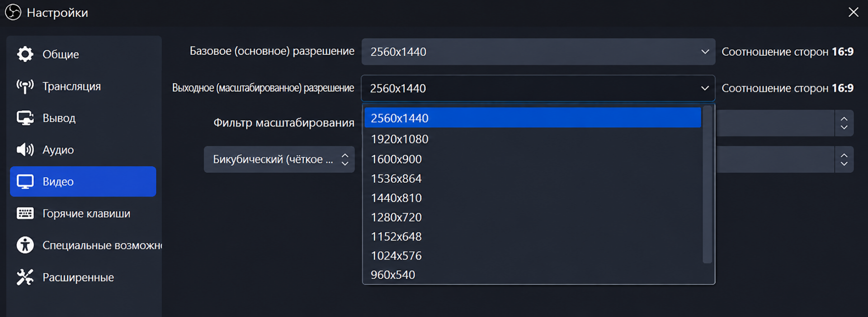Open the Бикубический filter selector

point(279,159)
